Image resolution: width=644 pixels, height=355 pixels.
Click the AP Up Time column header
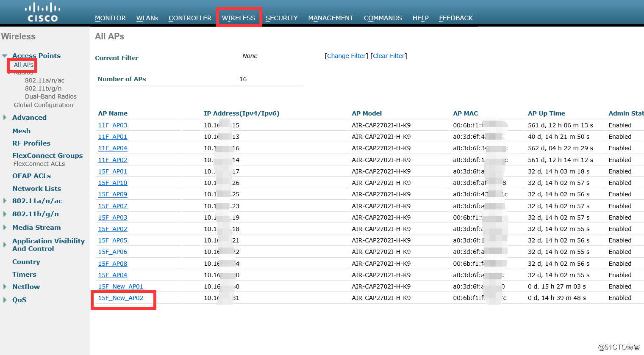[x=547, y=113]
